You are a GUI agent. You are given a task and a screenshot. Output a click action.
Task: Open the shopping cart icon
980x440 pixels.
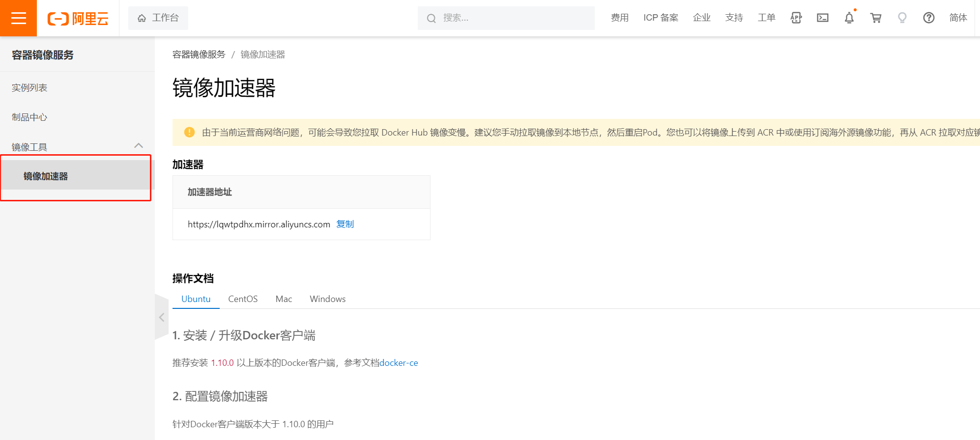tap(876, 18)
